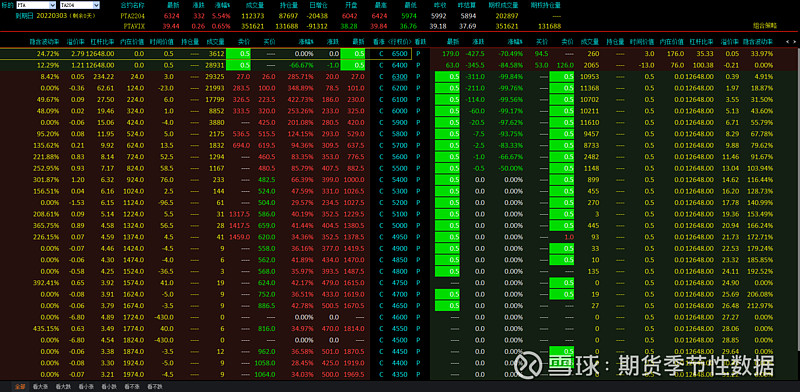Click the right scroll arrow in header

pyautogui.click(x=794, y=41)
